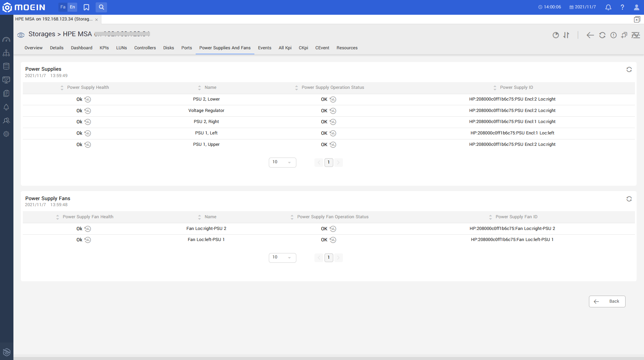Open the users icon in sidebar
644x360 pixels.
6,121
